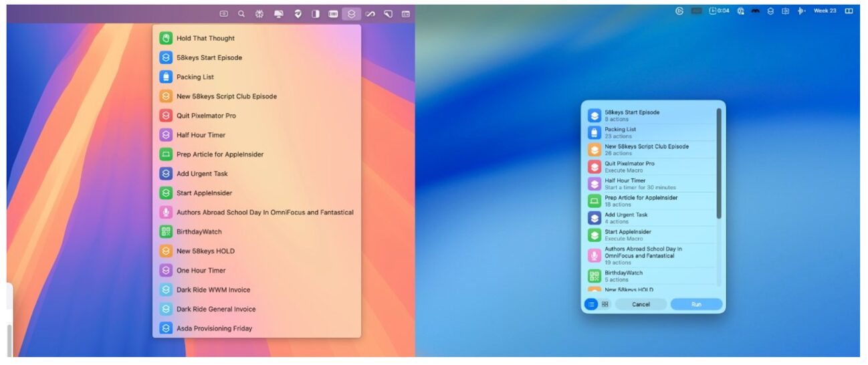The width and height of the screenshot is (868, 365).
Task: Click the Shortcuts menu bar icon on left screen
Action: (x=351, y=13)
